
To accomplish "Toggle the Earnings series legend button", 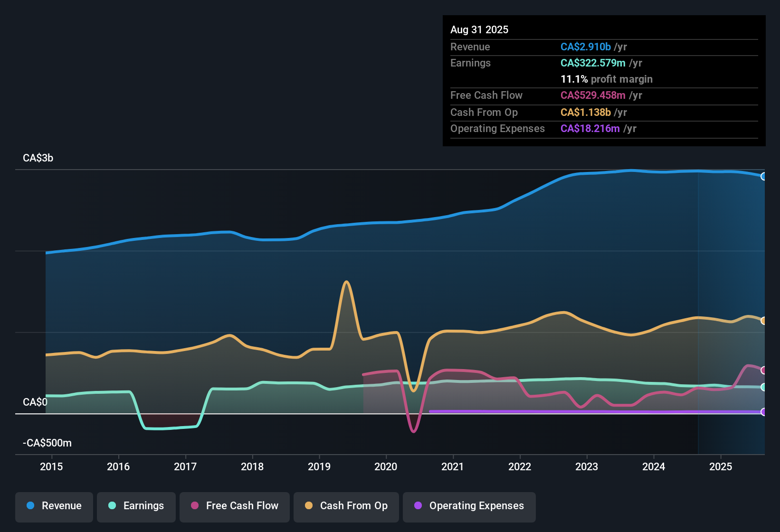I will [x=136, y=507].
